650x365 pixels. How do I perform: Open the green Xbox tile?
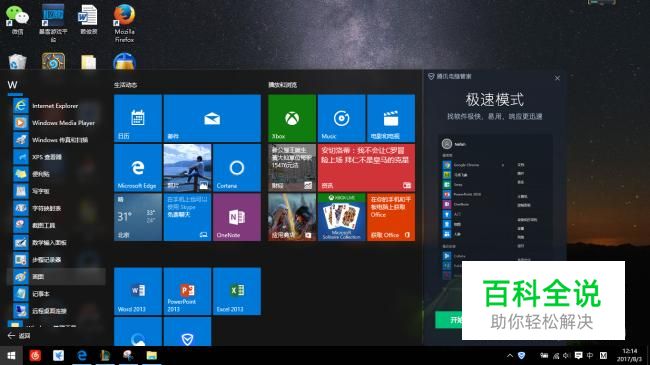pos(292,118)
